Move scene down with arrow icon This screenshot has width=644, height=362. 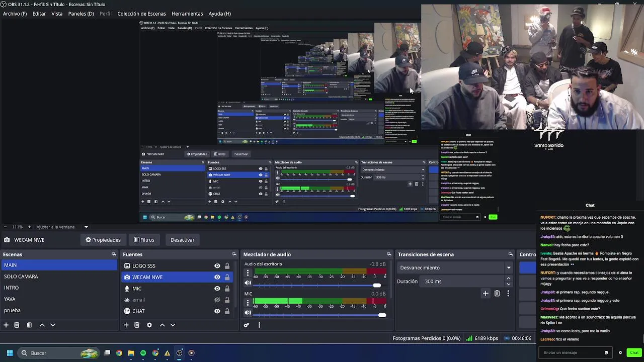[x=52, y=325]
